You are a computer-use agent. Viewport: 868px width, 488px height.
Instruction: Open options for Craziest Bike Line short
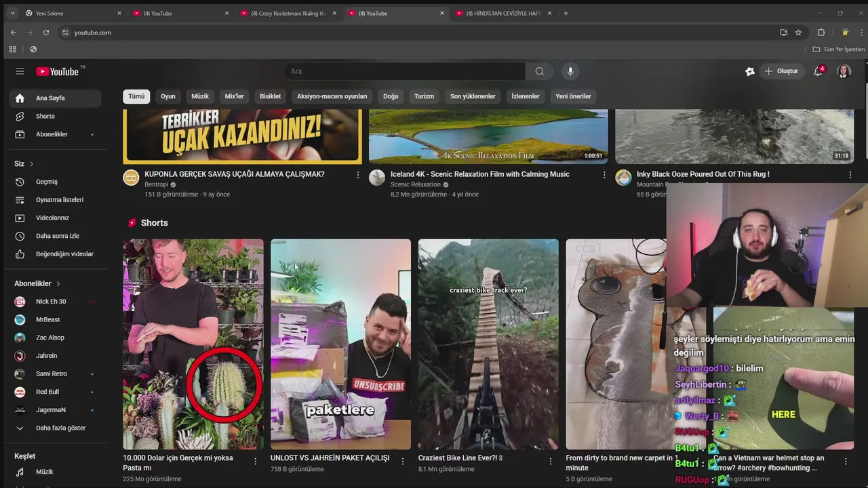[551, 461]
